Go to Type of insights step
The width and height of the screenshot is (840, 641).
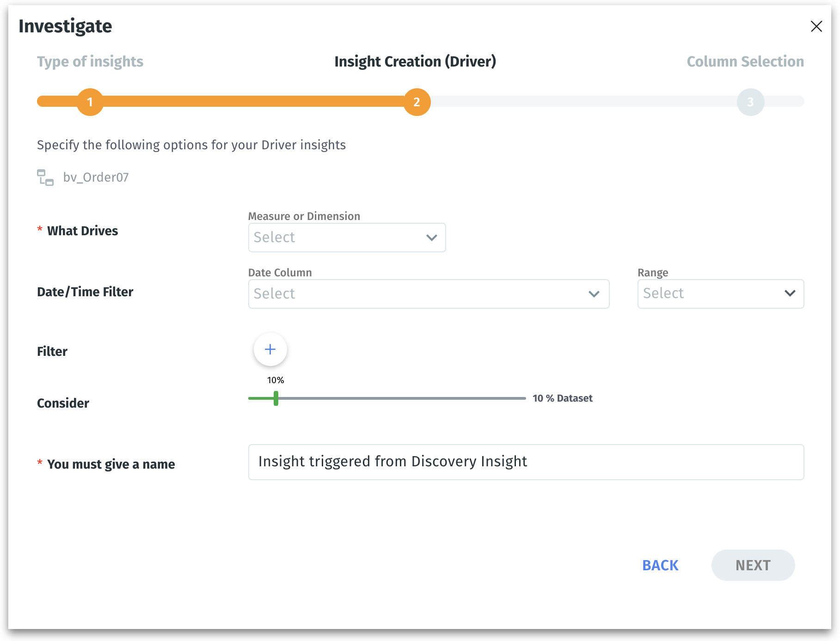pyautogui.click(x=90, y=61)
